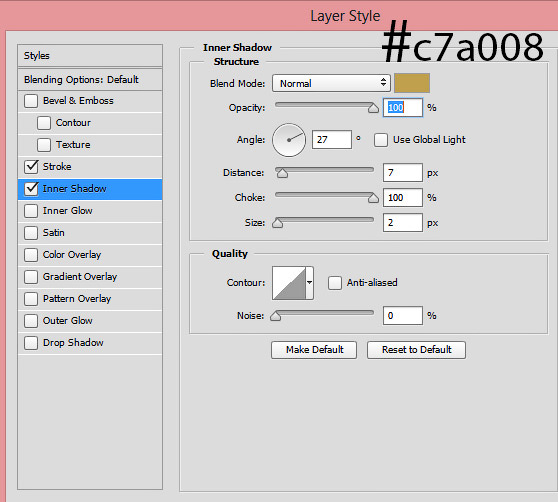Open the Contour picker dropdown arrow

(x=310, y=283)
